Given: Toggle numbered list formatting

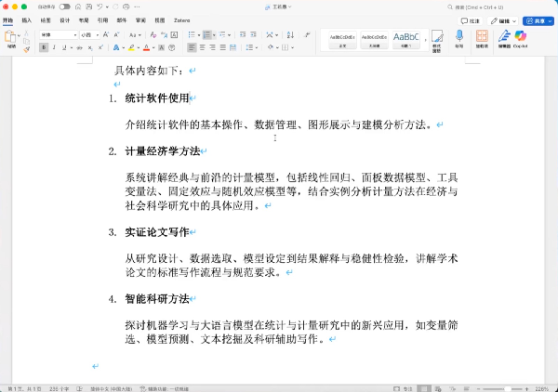Looking at the screenshot, I should (205, 34).
